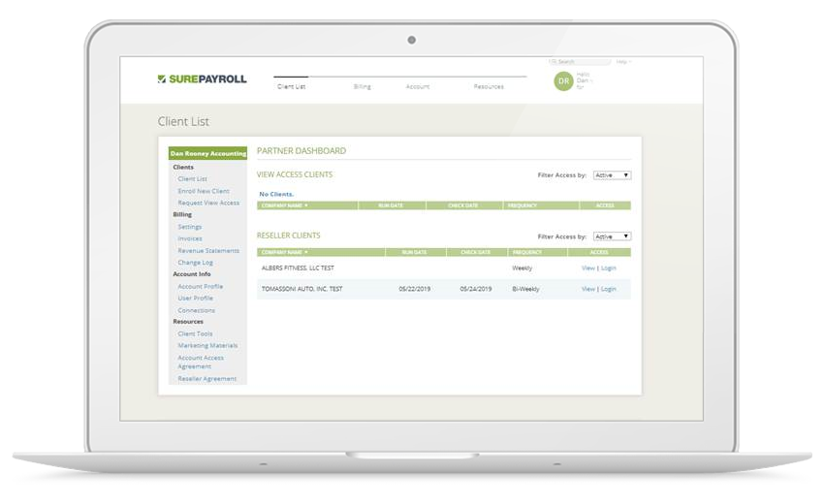Screen dimensions: 824x504
Task: Open Enroll New Client in sidebar
Action: click(x=204, y=191)
